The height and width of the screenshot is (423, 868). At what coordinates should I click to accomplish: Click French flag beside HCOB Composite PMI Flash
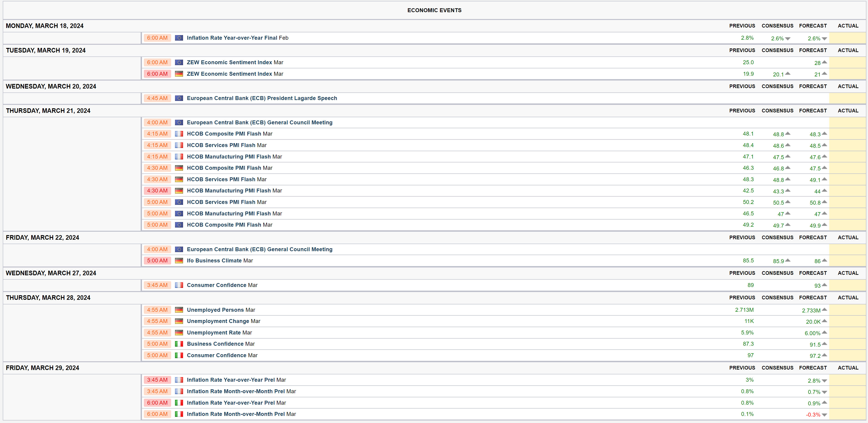179,134
